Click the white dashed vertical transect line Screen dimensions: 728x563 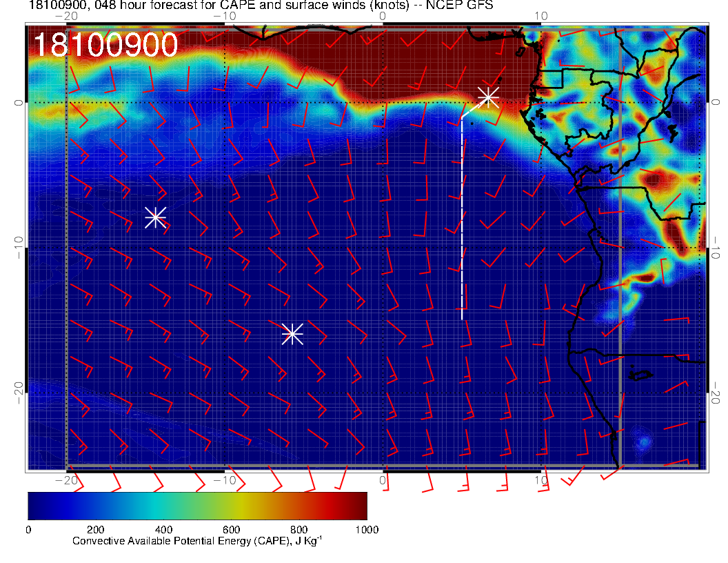(462, 221)
